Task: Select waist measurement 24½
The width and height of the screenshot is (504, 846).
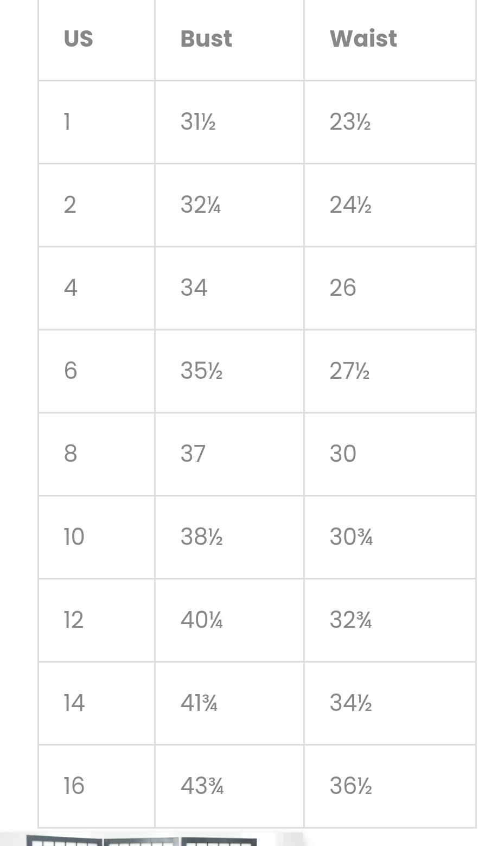Action: [350, 205]
